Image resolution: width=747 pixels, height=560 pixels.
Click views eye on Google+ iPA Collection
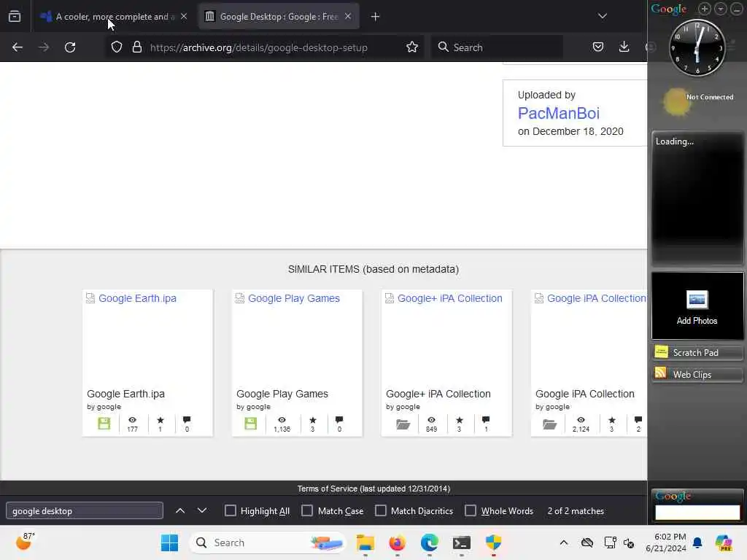click(432, 420)
